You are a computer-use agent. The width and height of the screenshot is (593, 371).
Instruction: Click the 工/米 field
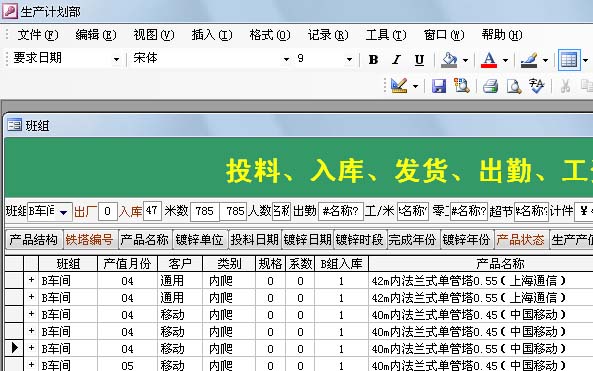(x=413, y=211)
